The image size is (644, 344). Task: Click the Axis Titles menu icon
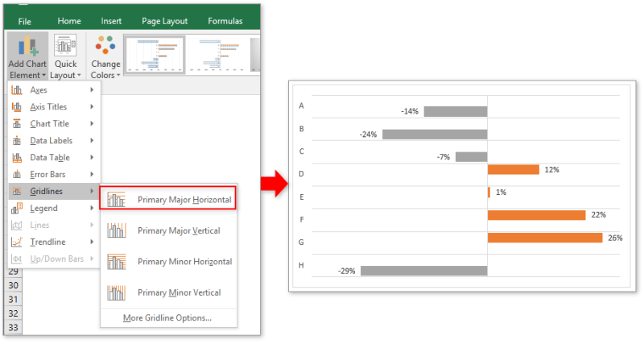(x=17, y=107)
